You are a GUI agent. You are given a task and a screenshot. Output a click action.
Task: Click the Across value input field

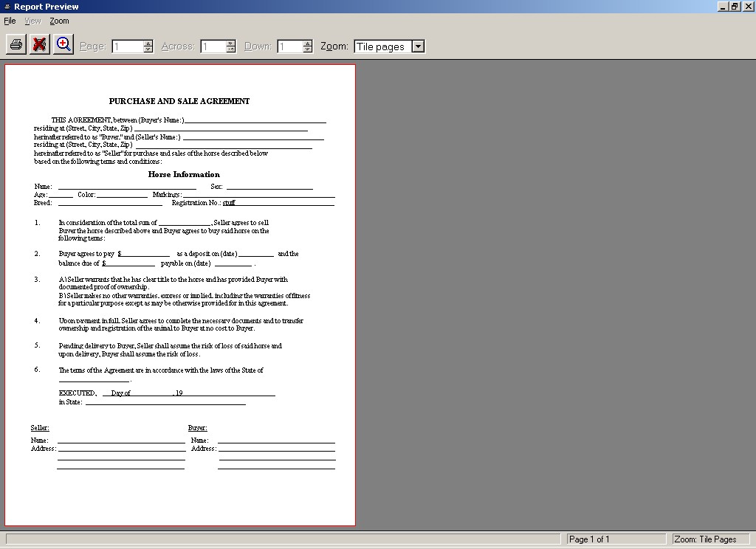[213, 46]
